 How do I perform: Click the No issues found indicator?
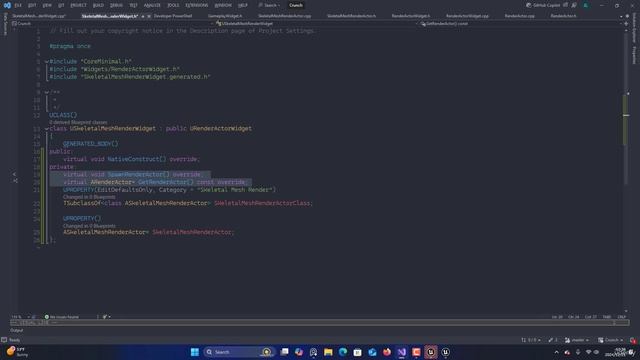pyautogui.click(x=62, y=317)
